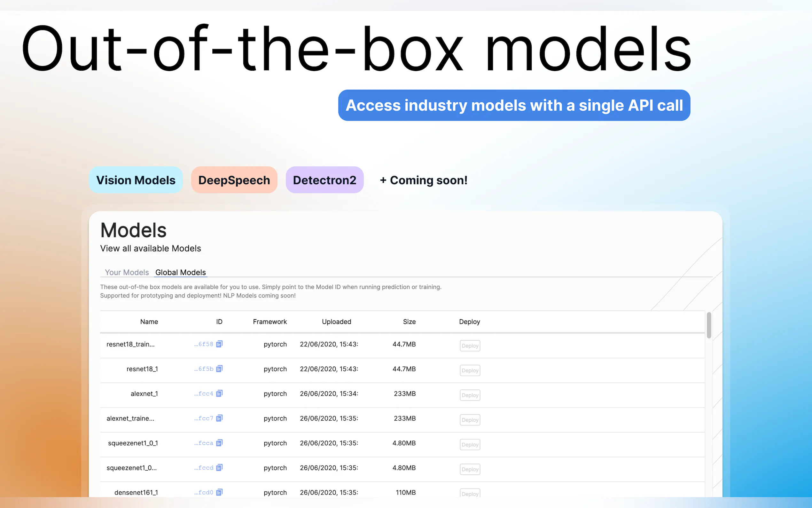812x508 pixels.
Task: Copy the densenet161_1 model ID
Action: (x=219, y=492)
